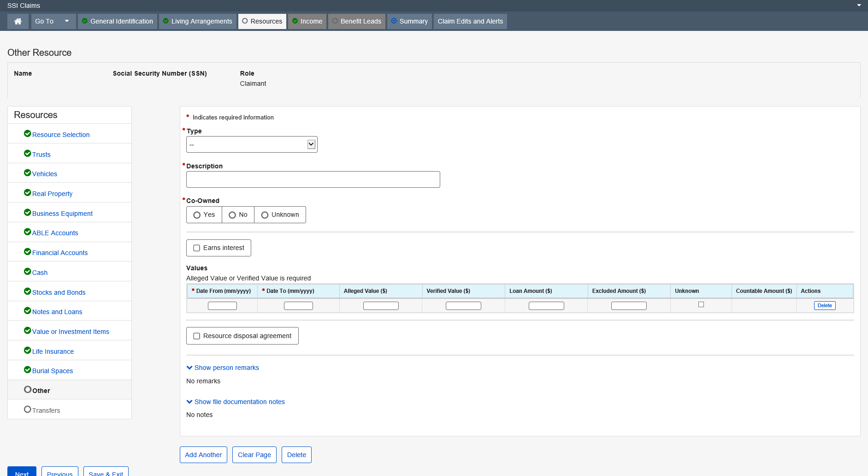The image size is (868, 476).
Task: Open the Type dropdown list
Action: pyautogui.click(x=252, y=144)
